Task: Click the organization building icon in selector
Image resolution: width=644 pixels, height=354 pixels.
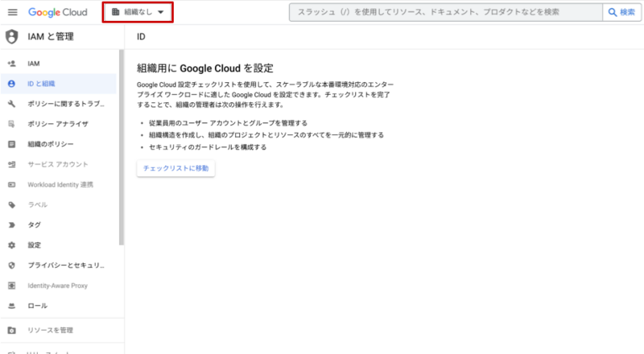Action: 115,12
